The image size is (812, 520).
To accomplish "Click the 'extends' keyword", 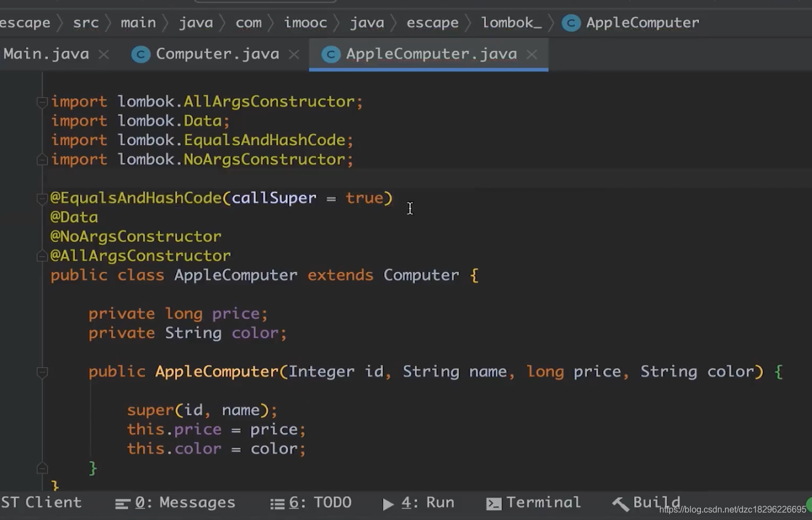I will [x=340, y=275].
